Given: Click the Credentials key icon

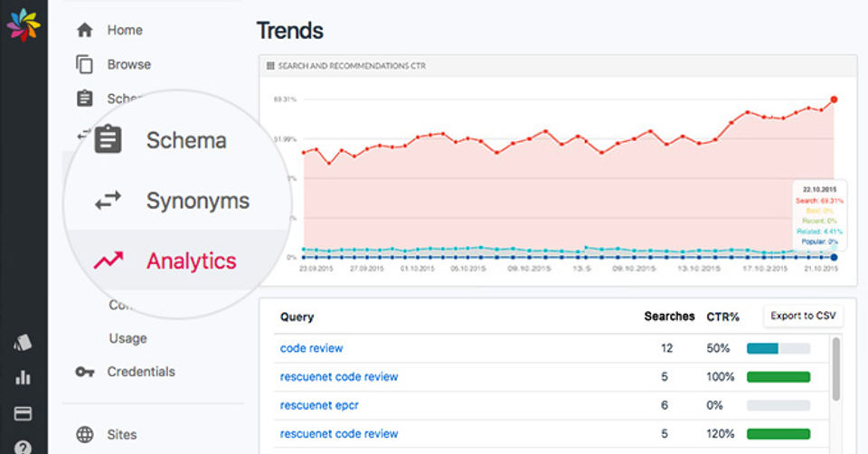Looking at the screenshot, I should (x=85, y=372).
